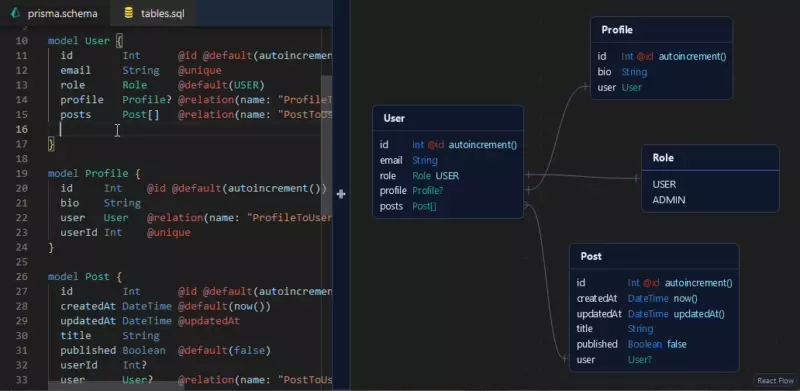Click the Prisma logo icon on prisma.schema tab

pos(15,13)
